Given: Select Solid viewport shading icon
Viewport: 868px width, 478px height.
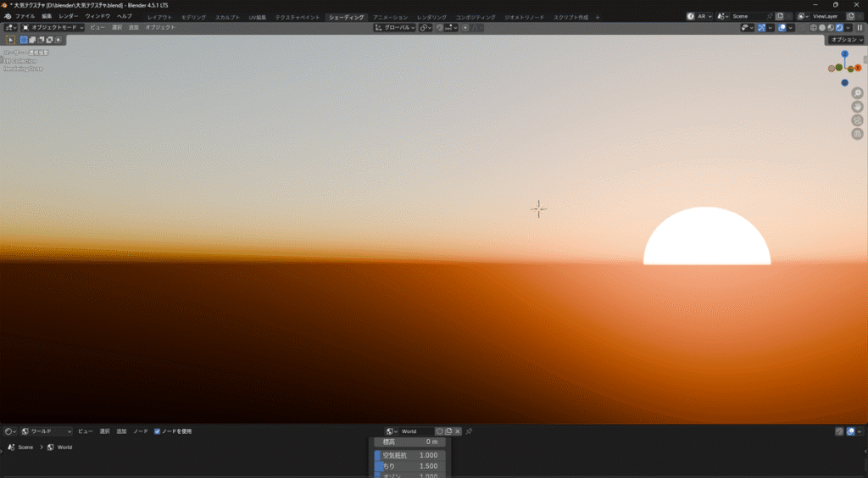Looking at the screenshot, I should click(822, 28).
